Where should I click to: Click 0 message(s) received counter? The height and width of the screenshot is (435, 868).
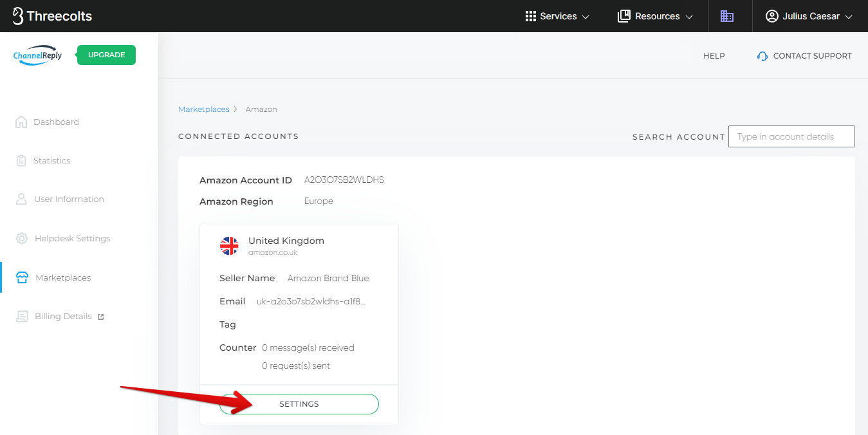(x=308, y=347)
